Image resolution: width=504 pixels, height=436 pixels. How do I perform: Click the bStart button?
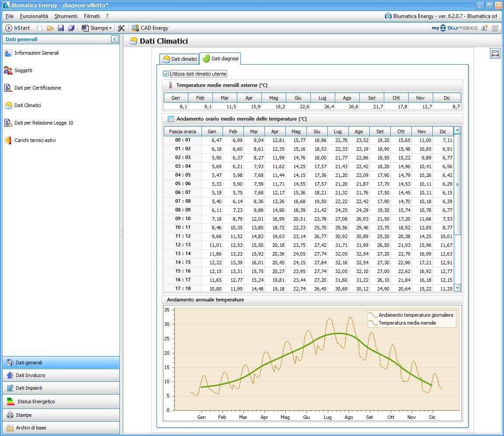(x=18, y=28)
